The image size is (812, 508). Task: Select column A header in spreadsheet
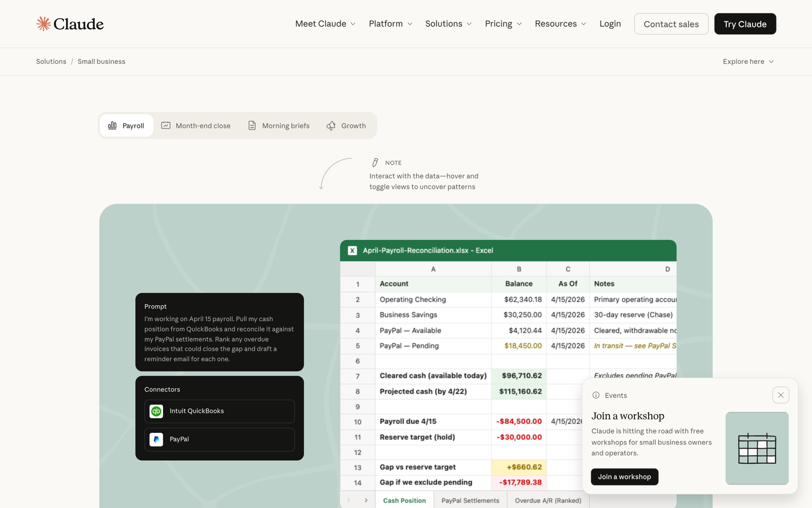[x=433, y=269]
